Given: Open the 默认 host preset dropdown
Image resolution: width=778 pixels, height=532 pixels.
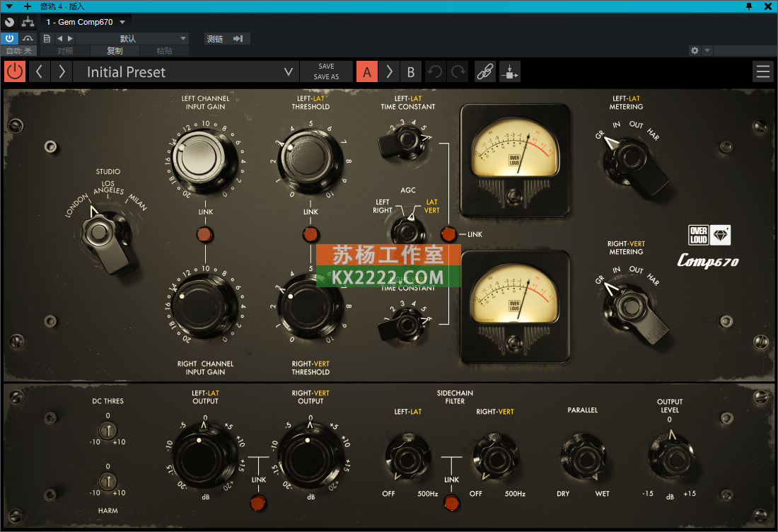Looking at the screenshot, I should (x=132, y=38).
